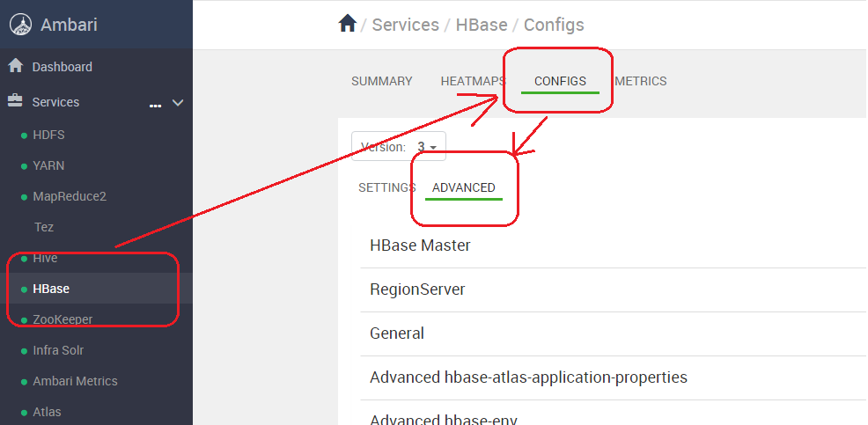This screenshot has height=425, width=868.
Task: Open the Services ellipsis actions menu
Action: click(155, 105)
